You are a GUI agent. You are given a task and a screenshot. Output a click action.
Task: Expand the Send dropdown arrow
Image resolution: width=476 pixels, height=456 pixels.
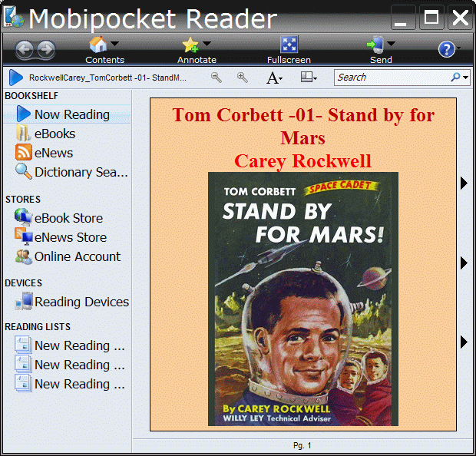click(392, 44)
